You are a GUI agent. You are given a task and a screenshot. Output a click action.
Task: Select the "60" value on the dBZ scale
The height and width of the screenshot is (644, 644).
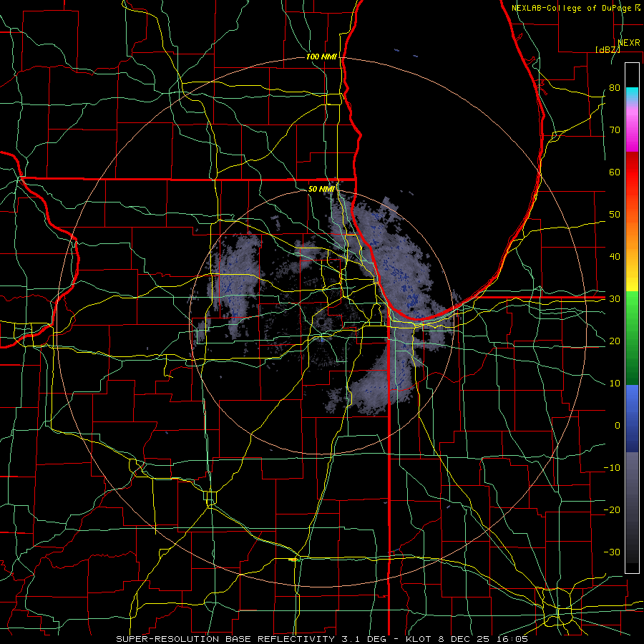tap(615, 172)
